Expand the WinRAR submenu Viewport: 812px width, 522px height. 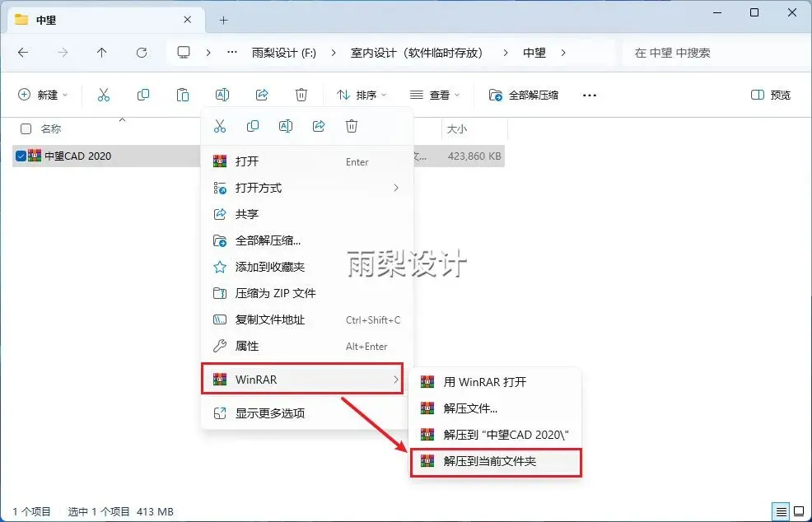pos(302,380)
